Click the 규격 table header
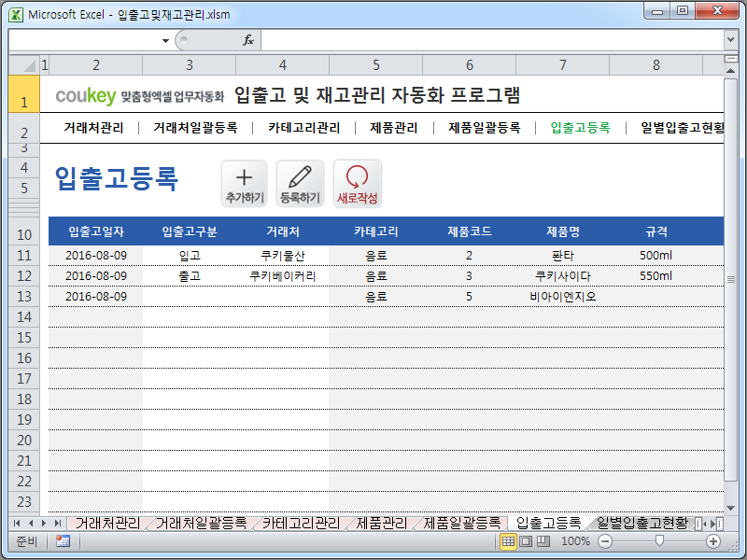747x560 pixels. coord(656,231)
